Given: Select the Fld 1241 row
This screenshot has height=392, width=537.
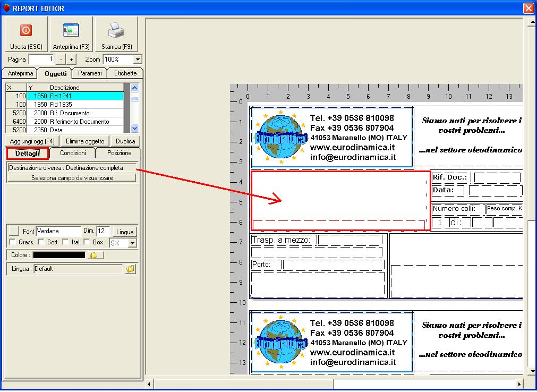Looking at the screenshot, I should [65, 96].
